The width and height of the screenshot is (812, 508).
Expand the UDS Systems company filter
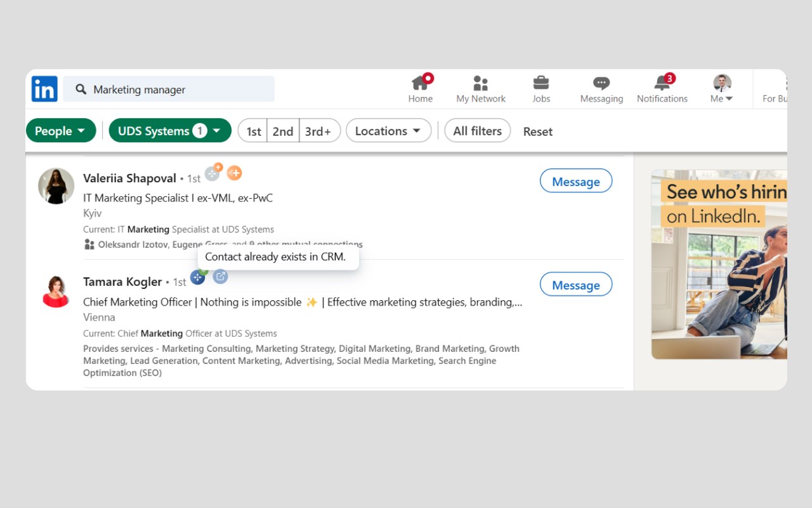tap(170, 131)
